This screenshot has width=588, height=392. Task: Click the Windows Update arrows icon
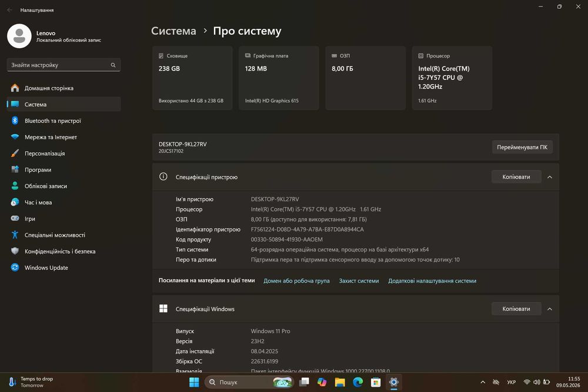[15, 267]
